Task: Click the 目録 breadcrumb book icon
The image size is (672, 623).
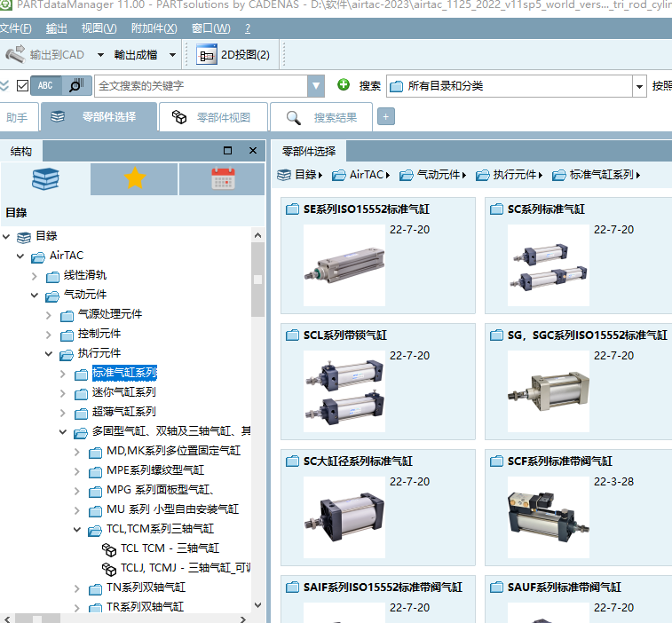Action: [284, 175]
